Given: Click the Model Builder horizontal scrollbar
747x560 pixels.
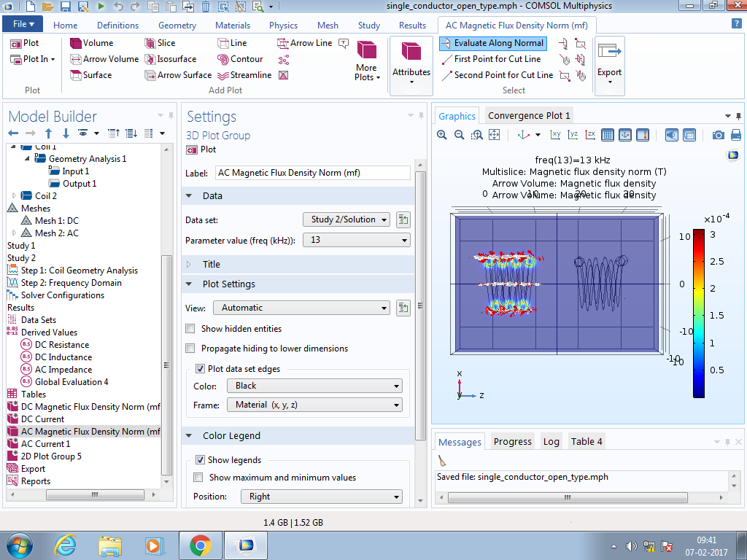Looking at the screenshot, I should coord(95,495).
